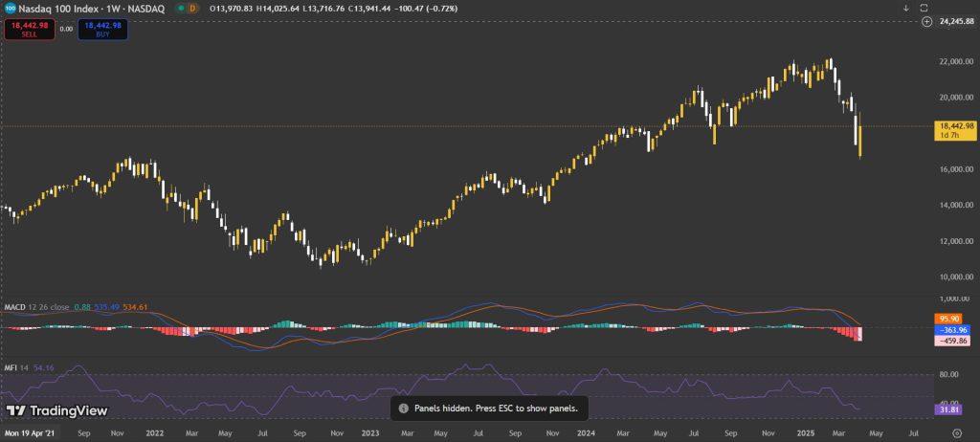The height and width of the screenshot is (442, 980).
Task: Click the blue BUY 18,442.98 button
Action: (x=102, y=30)
